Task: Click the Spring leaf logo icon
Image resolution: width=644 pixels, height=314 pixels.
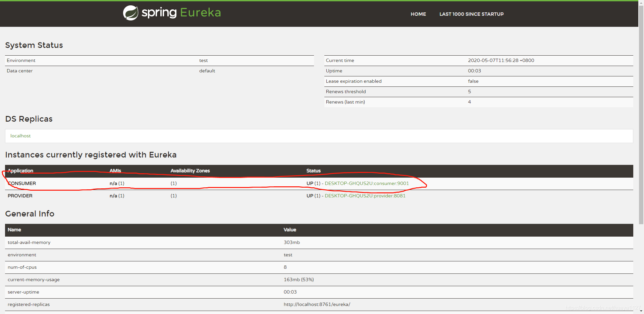Action: pyautogui.click(x=130, y=13)
